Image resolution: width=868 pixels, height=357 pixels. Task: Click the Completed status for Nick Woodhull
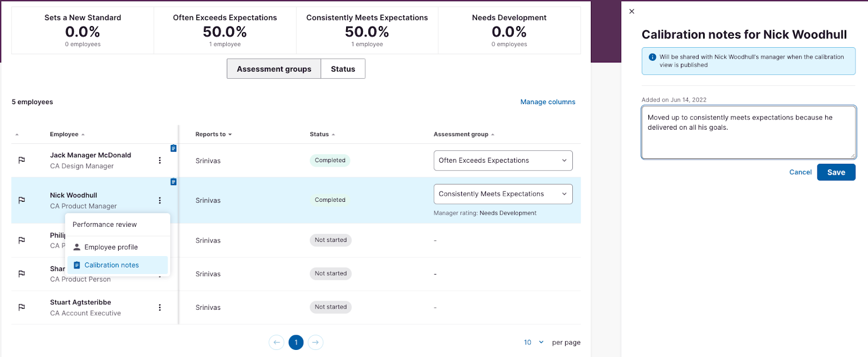point(330,200)
